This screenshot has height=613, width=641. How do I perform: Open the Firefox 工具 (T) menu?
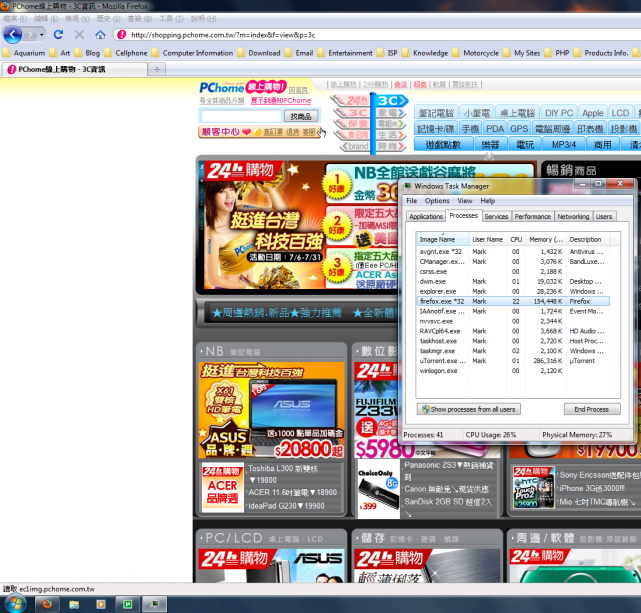(171, 19)
